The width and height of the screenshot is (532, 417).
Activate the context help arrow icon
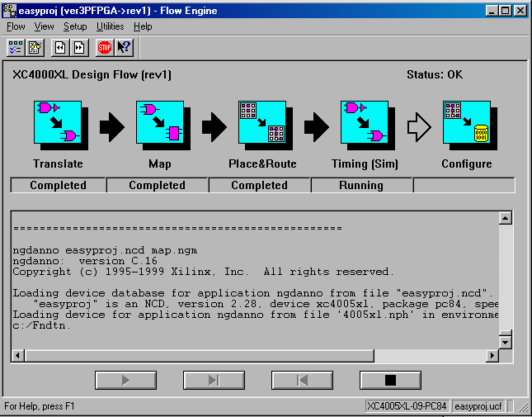(124, 48)
